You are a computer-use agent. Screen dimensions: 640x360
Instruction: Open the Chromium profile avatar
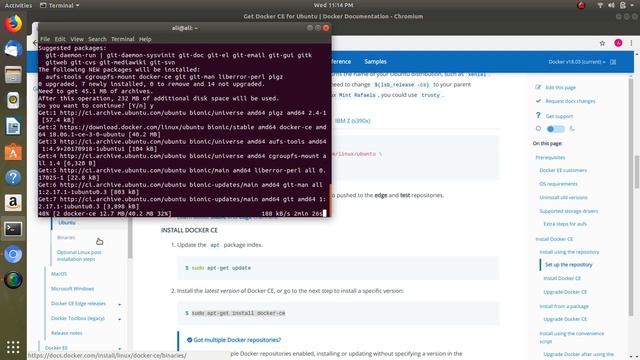click(x=618, y=43)
